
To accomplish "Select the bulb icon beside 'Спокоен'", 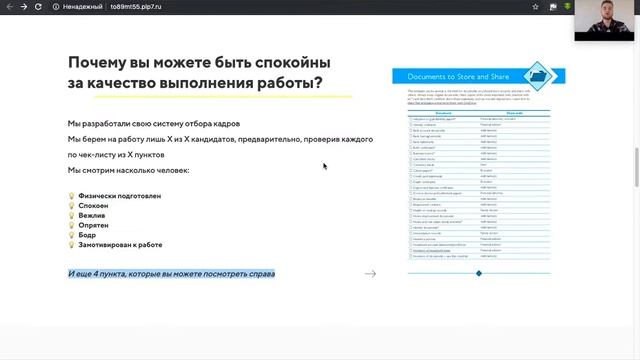I will (x=71, y=206).
